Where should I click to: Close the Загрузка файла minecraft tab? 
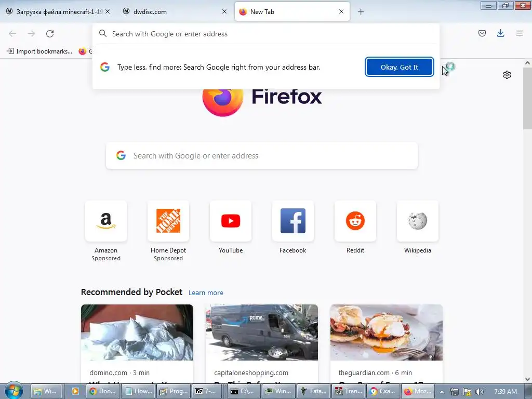[x=108, y=12]
